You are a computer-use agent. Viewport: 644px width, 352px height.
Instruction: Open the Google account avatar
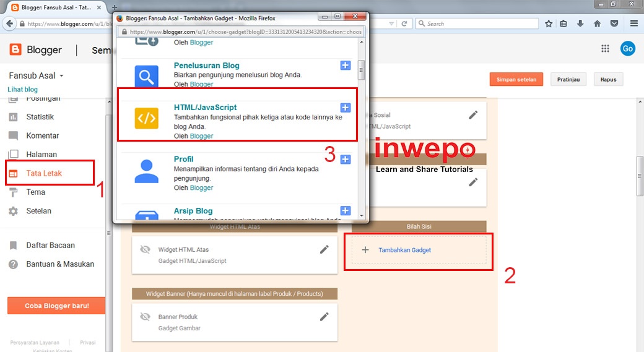point(627,49)
